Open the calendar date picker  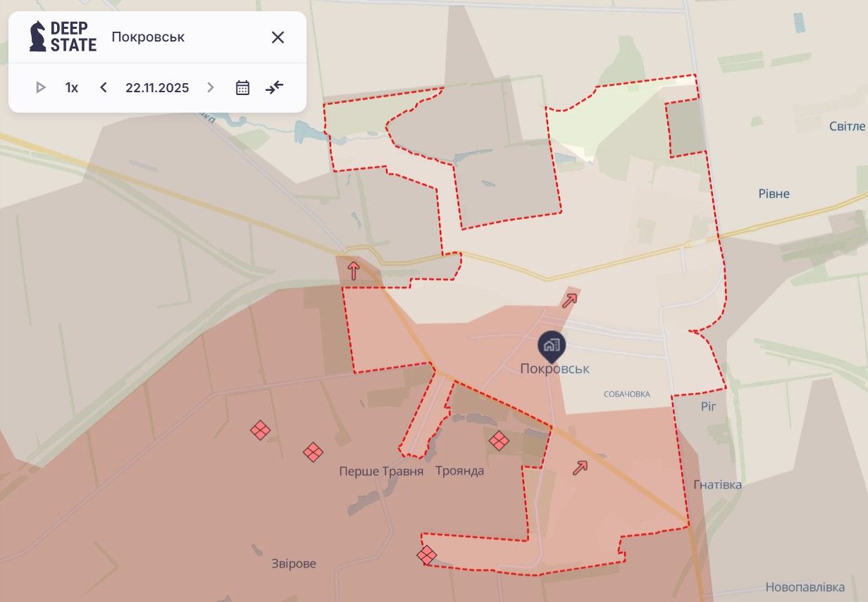pyautogui.click(x=242, y=88)
